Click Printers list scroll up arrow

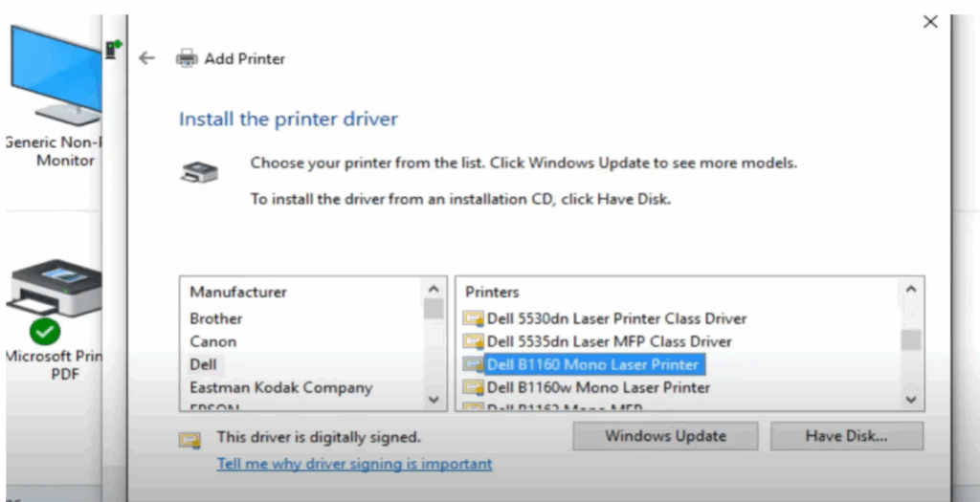(x=911, y=289)
